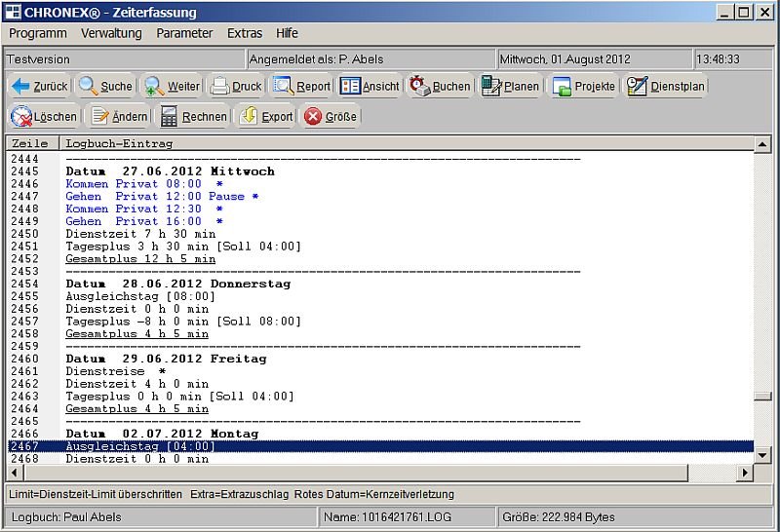Viewport: 780px width, 532px height.
Task: Click the Größe button label
Action: point(340,117)
